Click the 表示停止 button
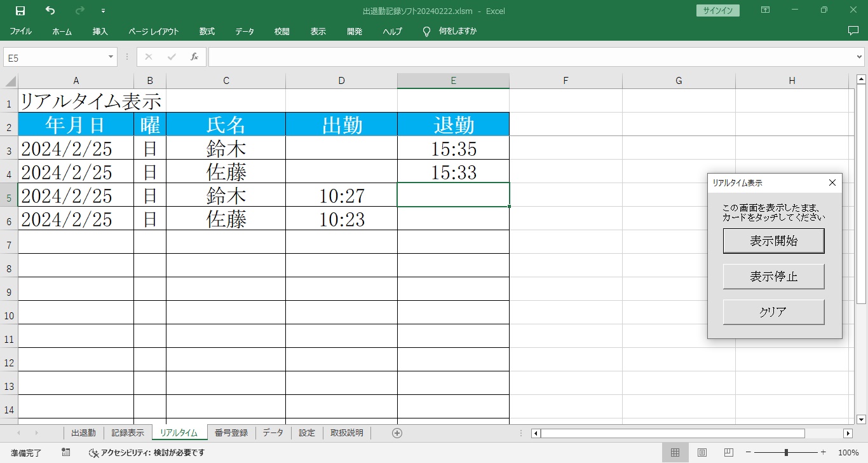Screen dimensions: 868x463 pos(773,277)
